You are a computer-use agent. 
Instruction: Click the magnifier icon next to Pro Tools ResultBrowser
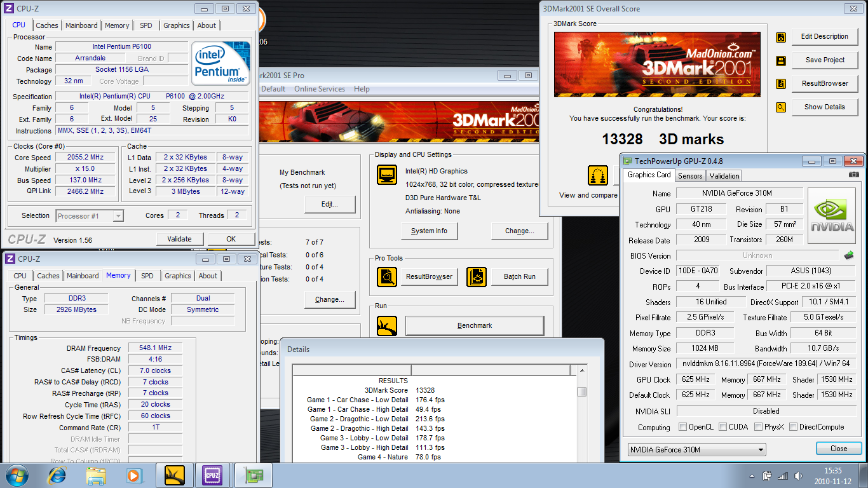[x=387, y=276]
